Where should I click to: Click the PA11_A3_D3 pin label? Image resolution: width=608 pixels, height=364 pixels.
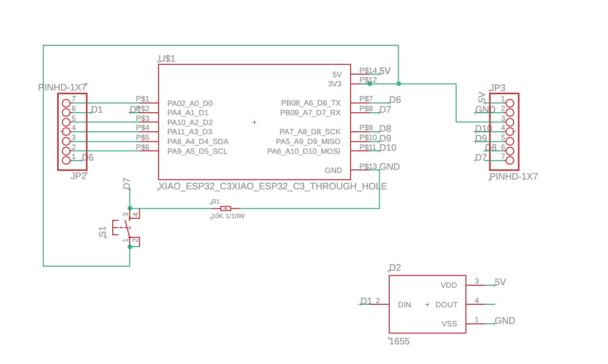pyautogui.click(x=189, y=132)
